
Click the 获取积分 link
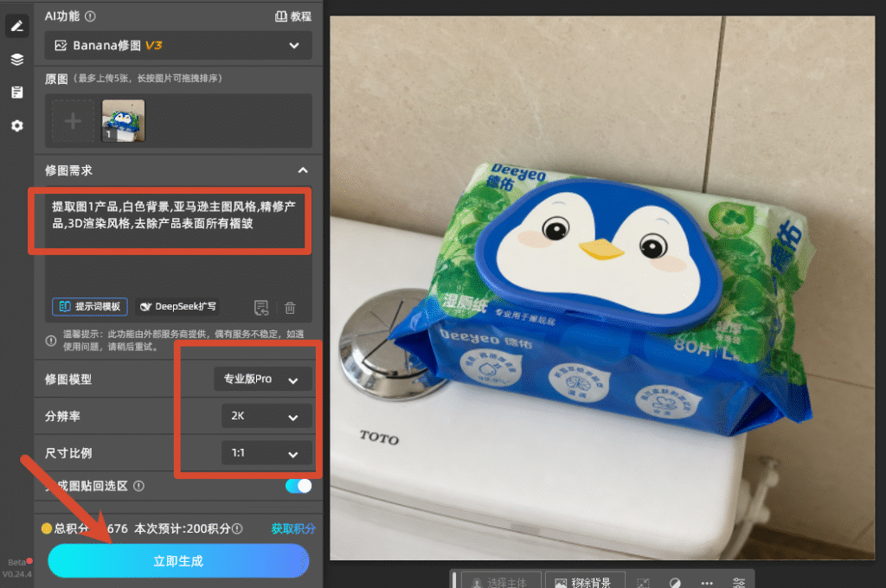(293, 528)
